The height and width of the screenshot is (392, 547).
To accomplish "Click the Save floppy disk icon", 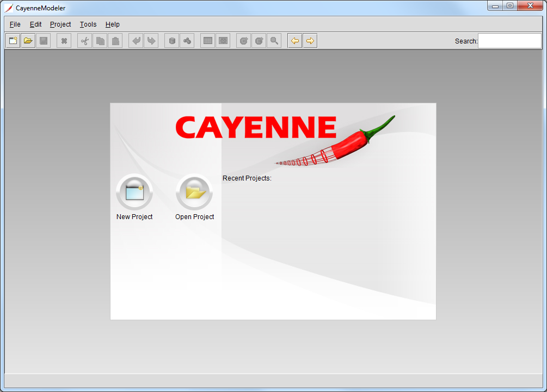I will point(44,41).
